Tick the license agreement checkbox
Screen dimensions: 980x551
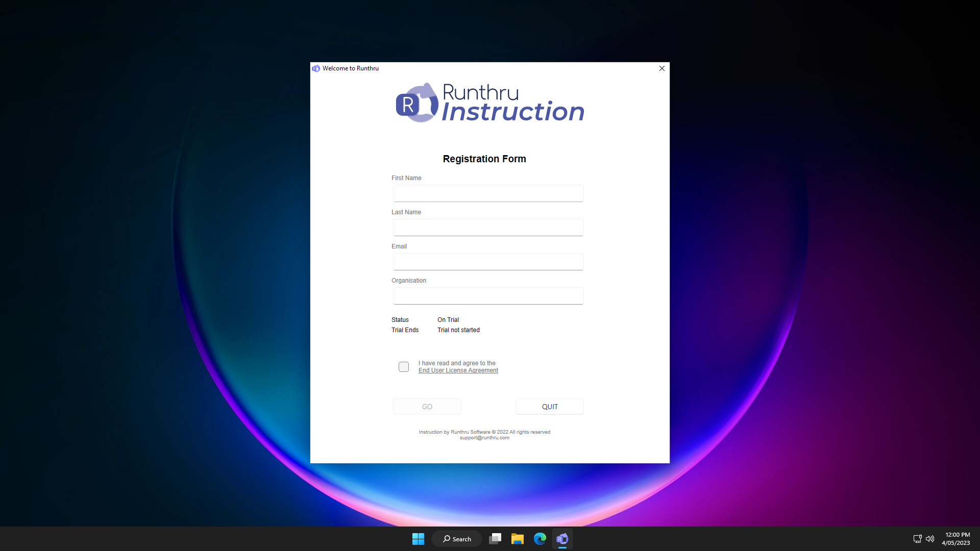point(404,367)
